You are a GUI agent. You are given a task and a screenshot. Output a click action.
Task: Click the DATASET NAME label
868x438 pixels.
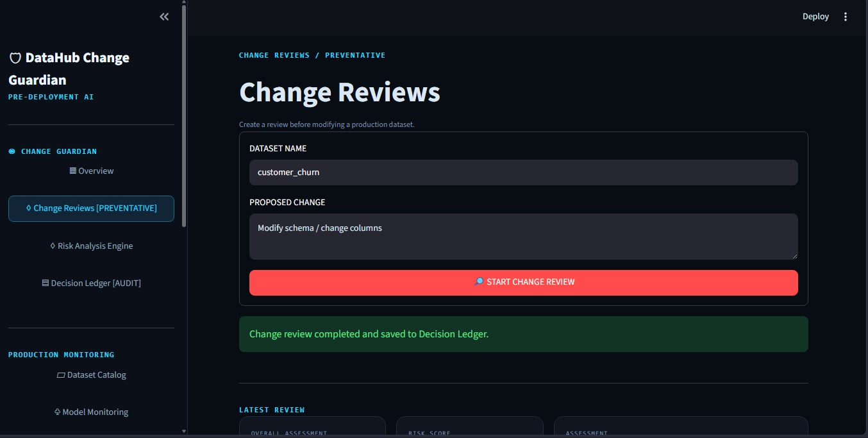coord(278,148)
